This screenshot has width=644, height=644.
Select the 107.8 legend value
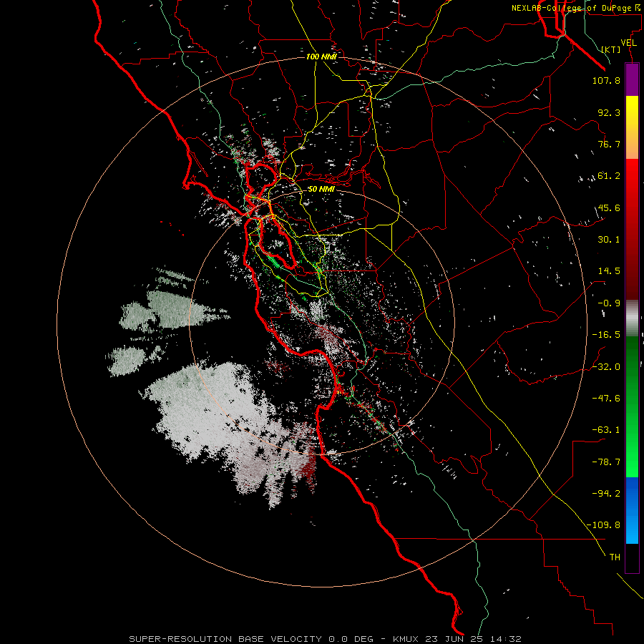[x=606, y=80]
